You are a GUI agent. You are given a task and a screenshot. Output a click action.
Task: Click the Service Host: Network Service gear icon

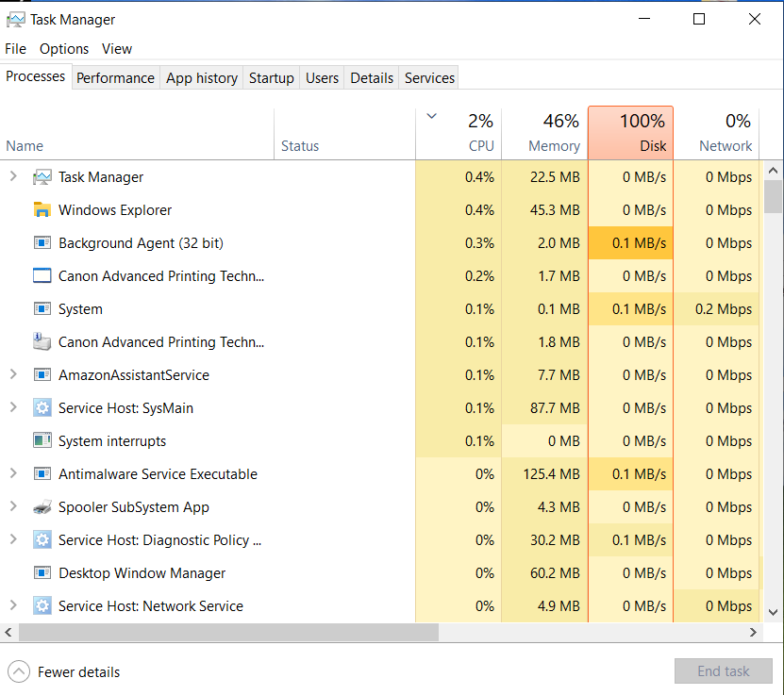42,606
